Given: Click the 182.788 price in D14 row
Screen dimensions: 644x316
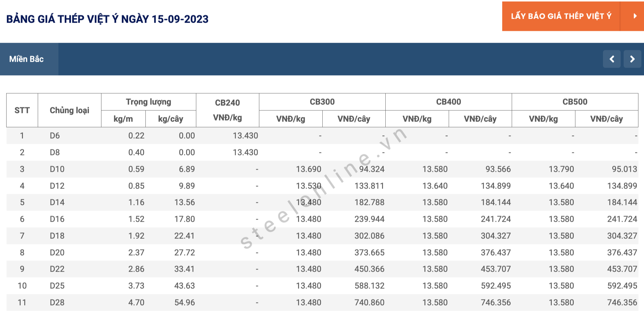Looking at the screenshot, I should coord(370,202).
